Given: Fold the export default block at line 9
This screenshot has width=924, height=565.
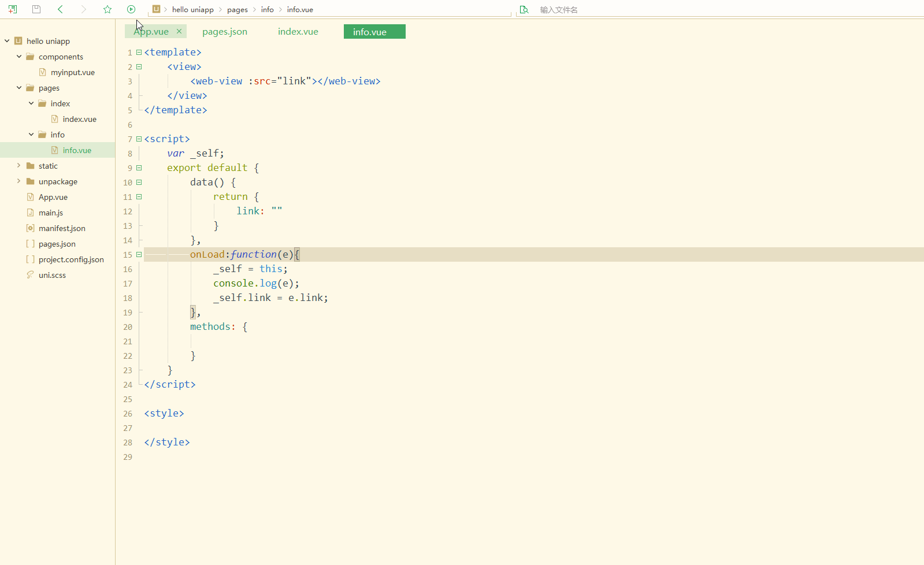Looking at the screenshot, I should pos(139,168).
